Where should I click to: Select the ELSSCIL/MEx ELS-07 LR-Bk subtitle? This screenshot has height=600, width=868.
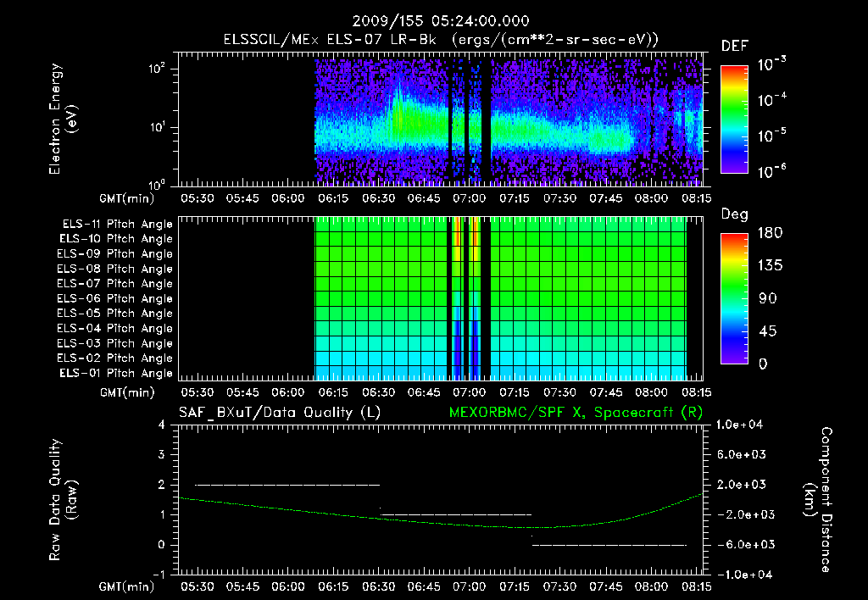330,40
